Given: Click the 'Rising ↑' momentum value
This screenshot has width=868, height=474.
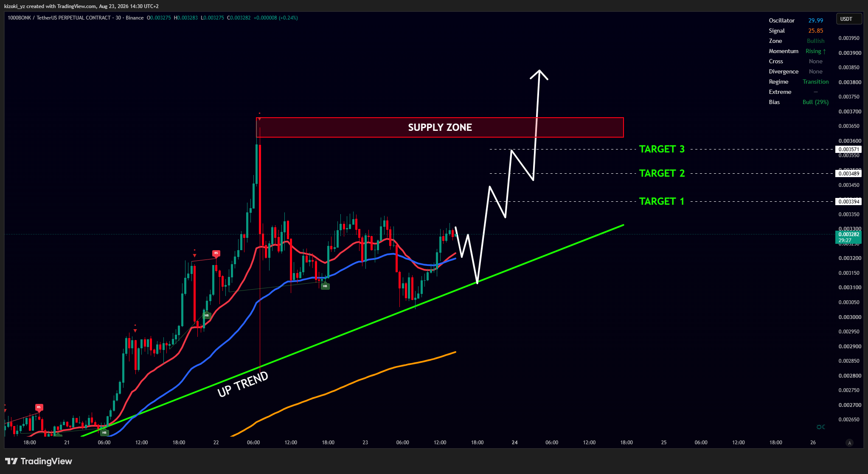Looking at the screenshot, I should pyautogui.click(x=816, y=51).
